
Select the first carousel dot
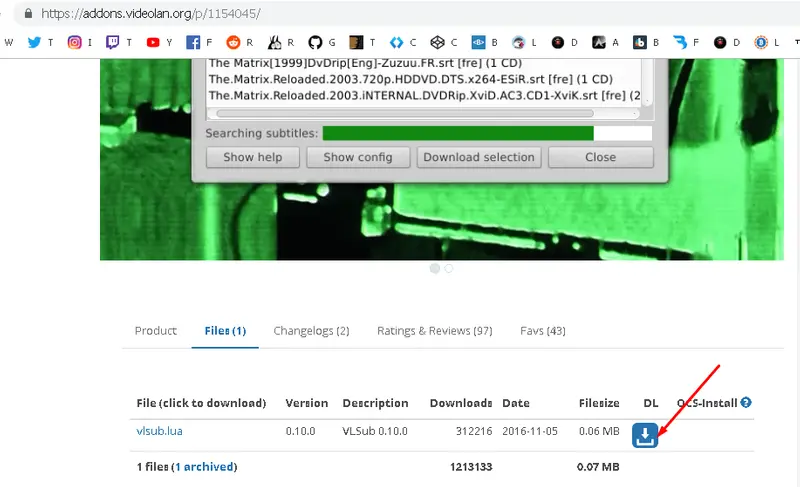point(435,268)
